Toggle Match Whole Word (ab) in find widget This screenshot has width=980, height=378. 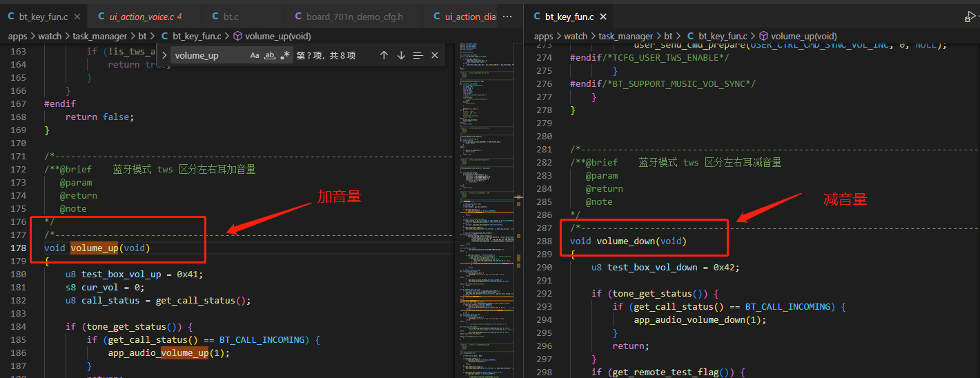[270, 55]
